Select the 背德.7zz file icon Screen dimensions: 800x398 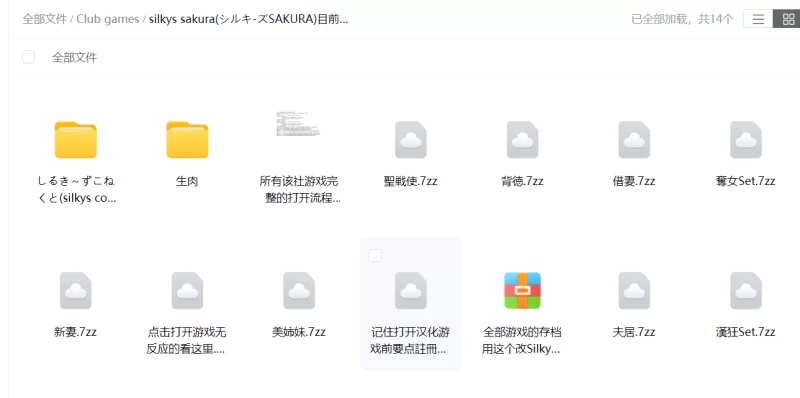522,139
